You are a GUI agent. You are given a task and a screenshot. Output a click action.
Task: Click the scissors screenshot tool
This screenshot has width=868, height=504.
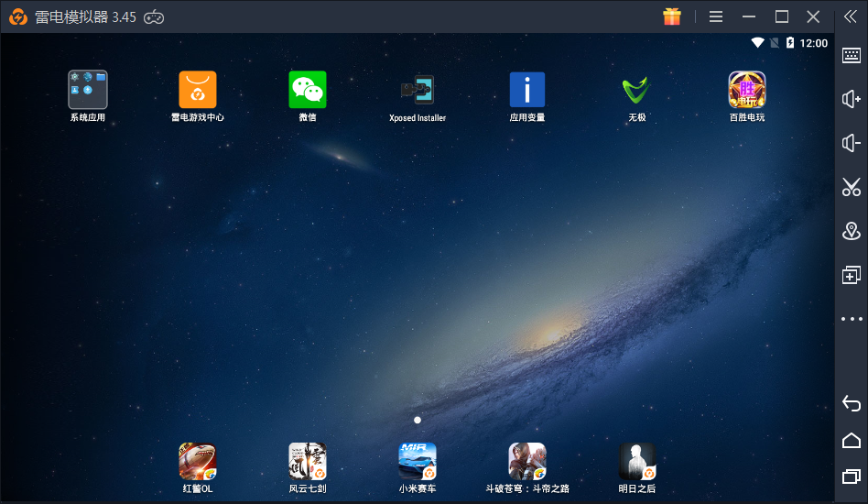(852, 187)
